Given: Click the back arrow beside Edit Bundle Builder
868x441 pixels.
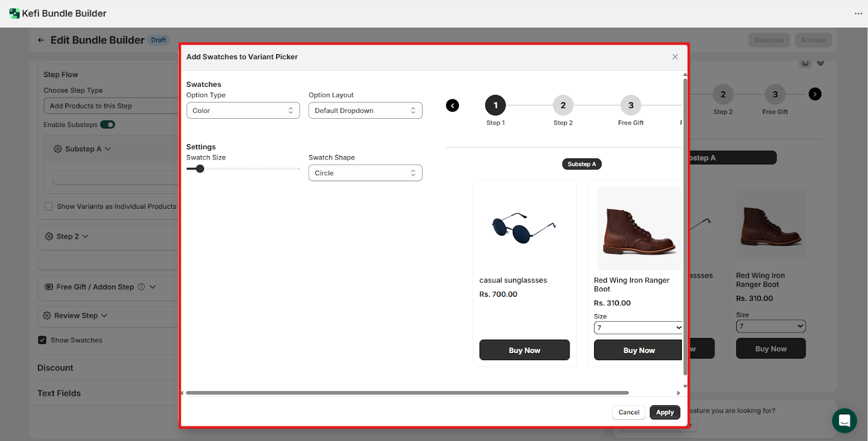Looking at the screenshot, I should 41,40.
